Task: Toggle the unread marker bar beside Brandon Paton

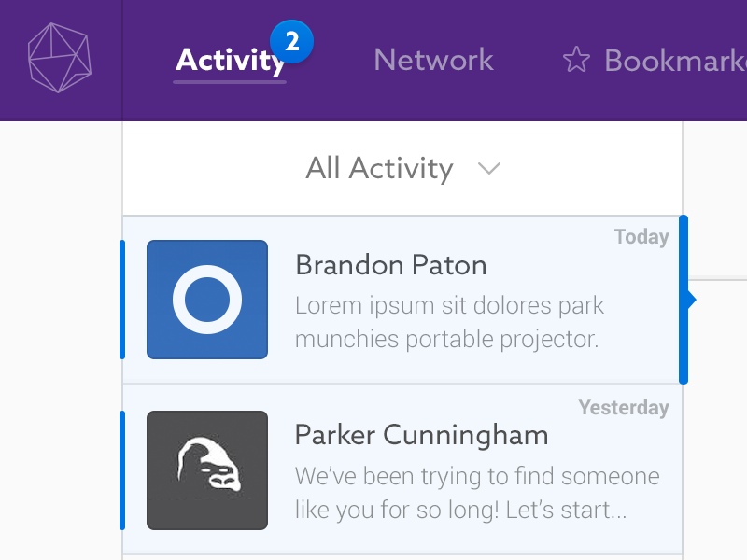Action: click(122, 300)
